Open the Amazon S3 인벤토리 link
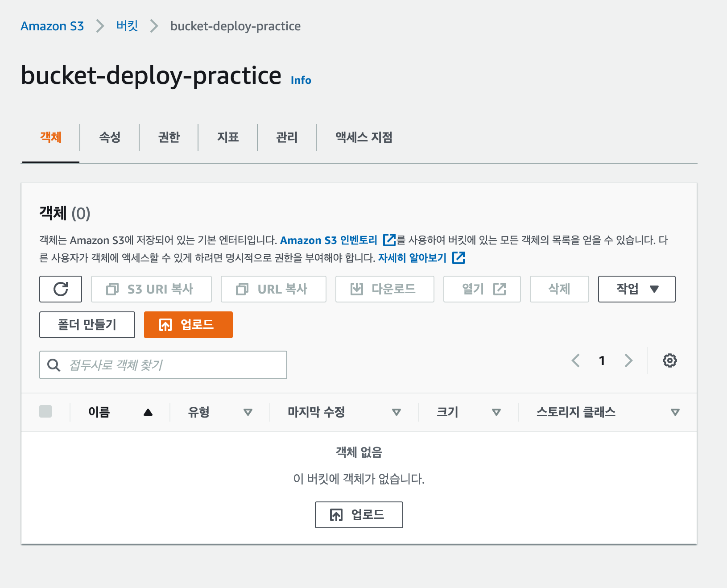Screen dimensions: 727x588 [329, 240]
